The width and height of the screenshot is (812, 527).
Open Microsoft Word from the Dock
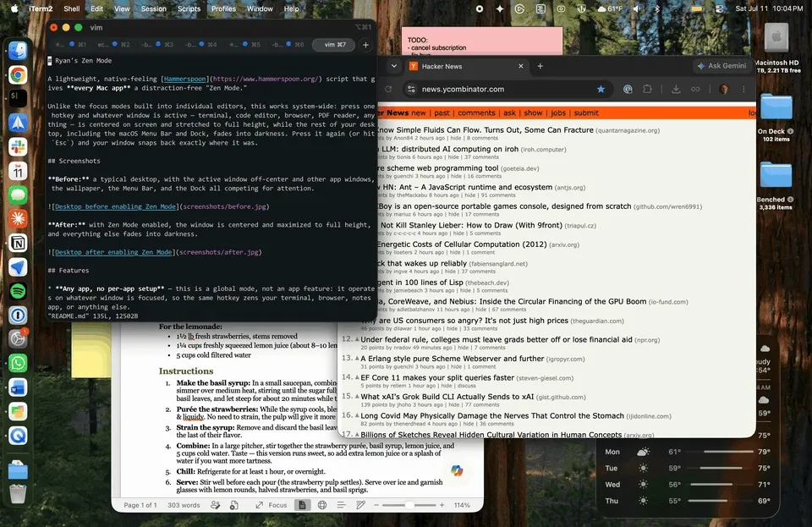pos(18,387)
